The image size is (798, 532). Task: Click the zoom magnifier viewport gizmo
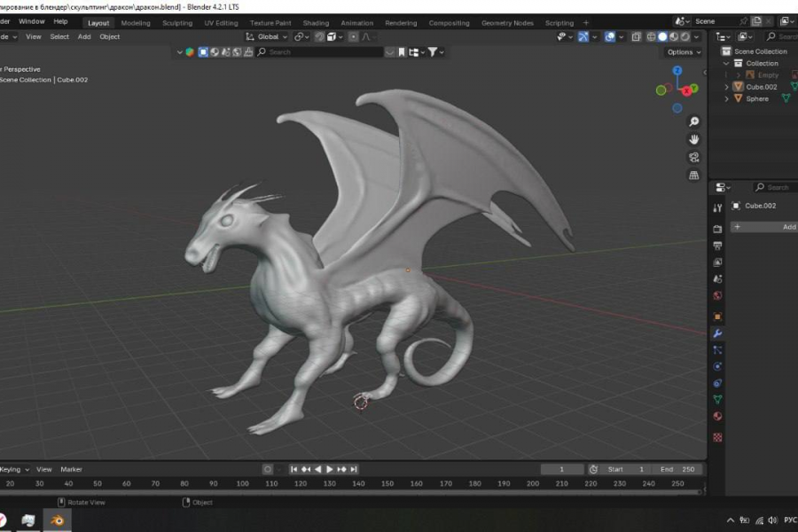693,121
